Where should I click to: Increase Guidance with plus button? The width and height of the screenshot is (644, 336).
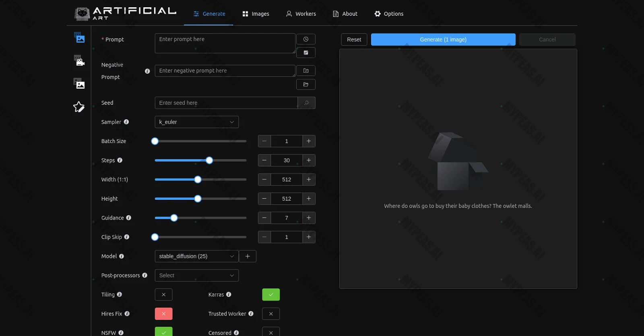(309, 218)
